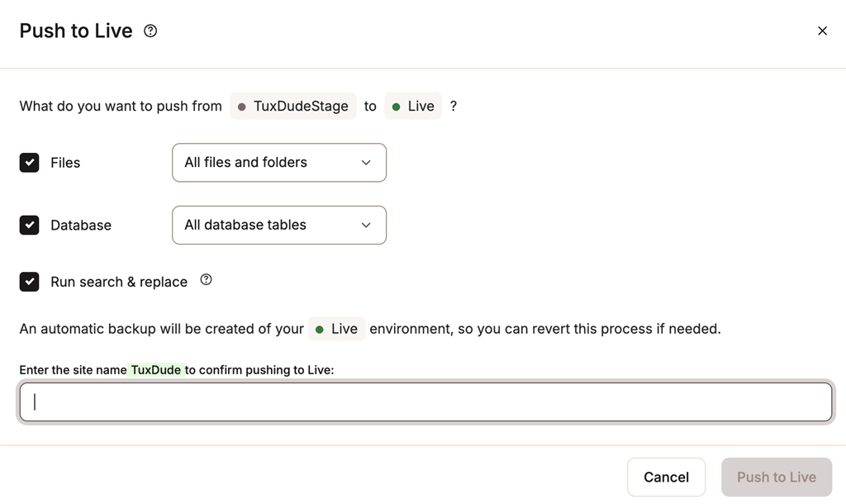Click the Run search & replace label

tap(119, 282)
